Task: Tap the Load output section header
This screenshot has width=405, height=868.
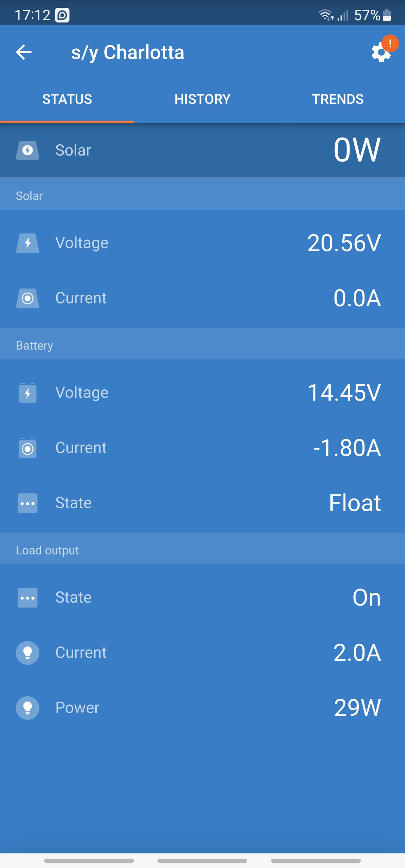Action: (47, 550)
